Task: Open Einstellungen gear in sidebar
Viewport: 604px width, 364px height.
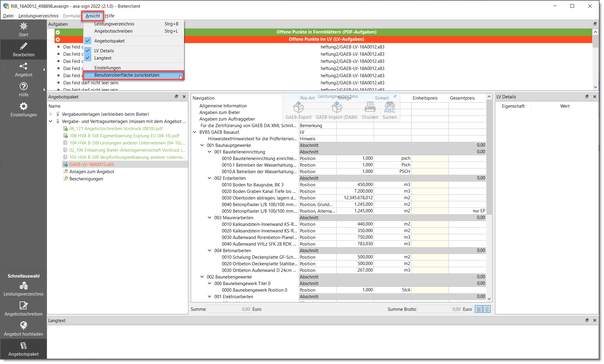Action: pyautogui.click(x=23, y=106)
